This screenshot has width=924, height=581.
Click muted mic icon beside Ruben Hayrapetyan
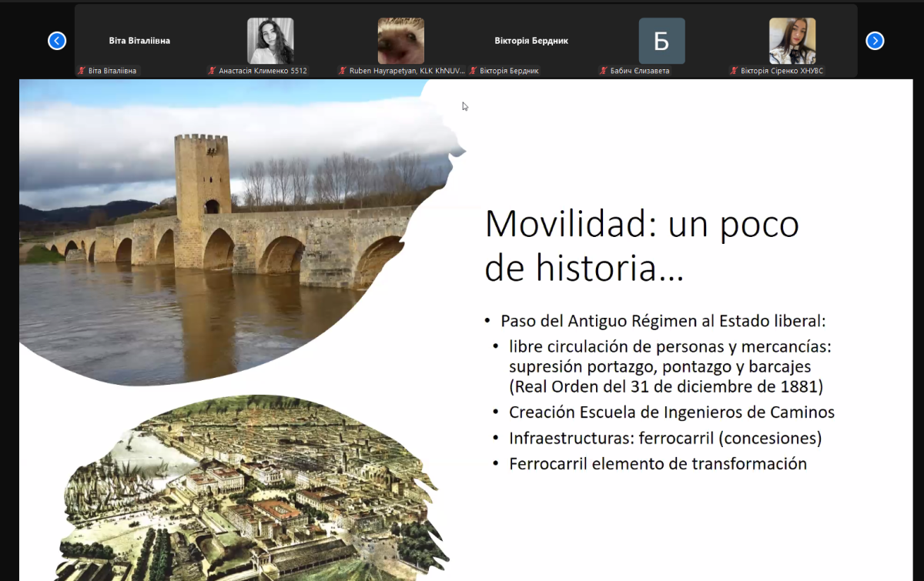343,71
